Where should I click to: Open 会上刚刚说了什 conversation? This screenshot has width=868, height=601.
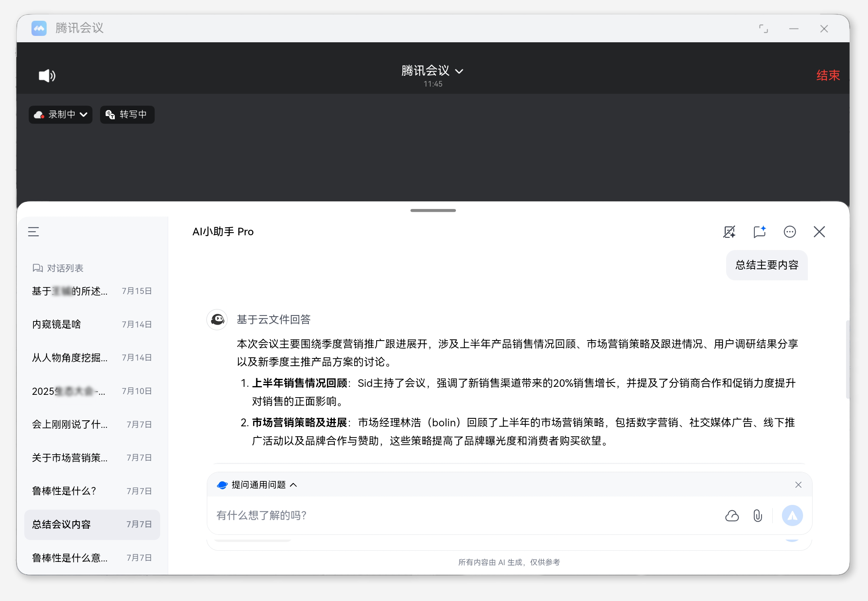[92, 424]
